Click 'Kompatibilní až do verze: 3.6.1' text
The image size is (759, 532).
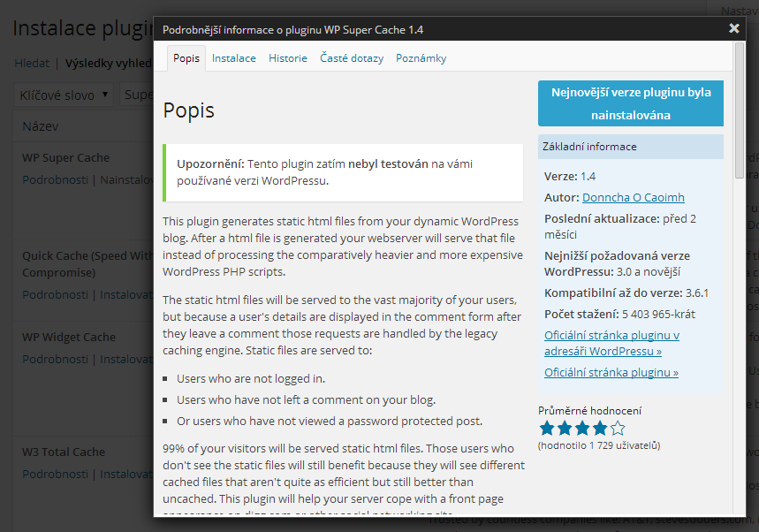tap(626, 293)
